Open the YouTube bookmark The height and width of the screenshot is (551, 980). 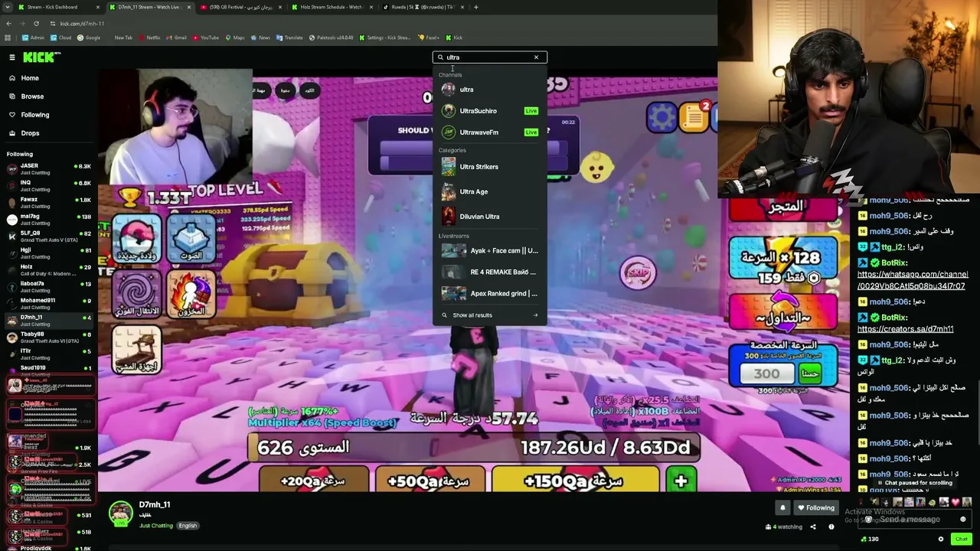[205, 37]
